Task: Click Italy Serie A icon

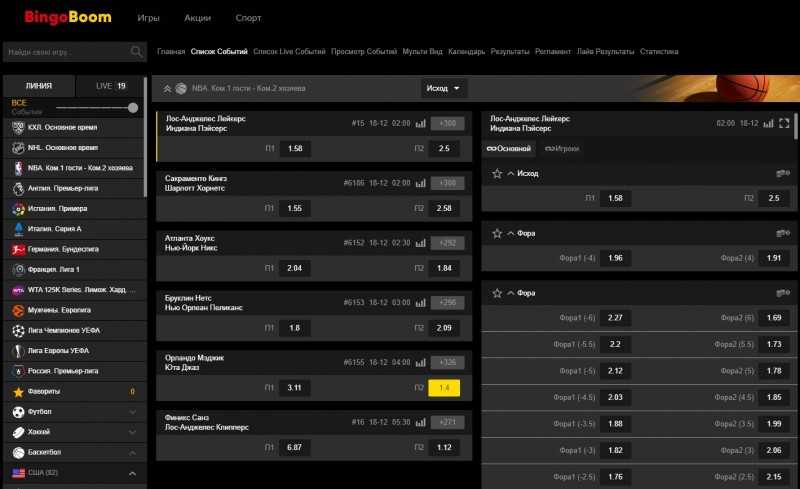Action: pyautogui.click(x=18, y=229)
